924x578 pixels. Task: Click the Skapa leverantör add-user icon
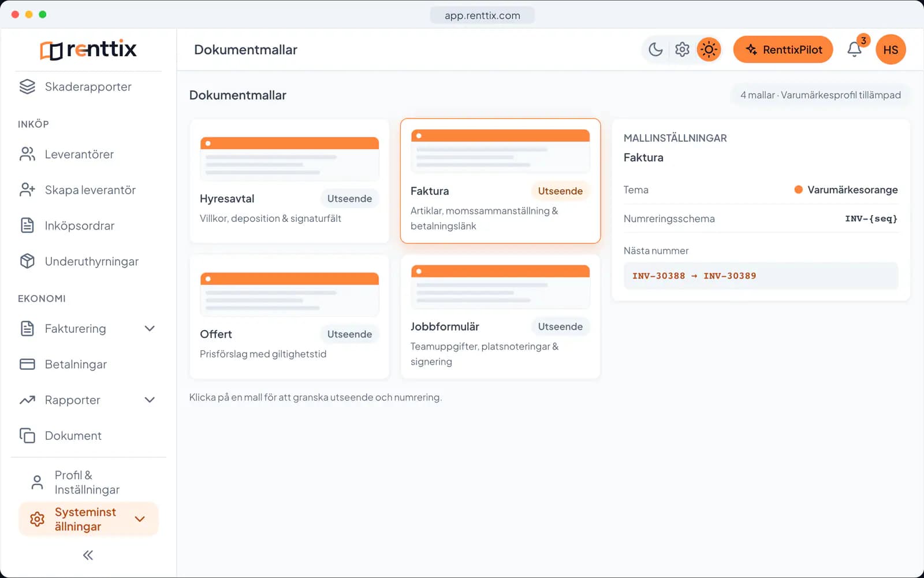point(27,190)
